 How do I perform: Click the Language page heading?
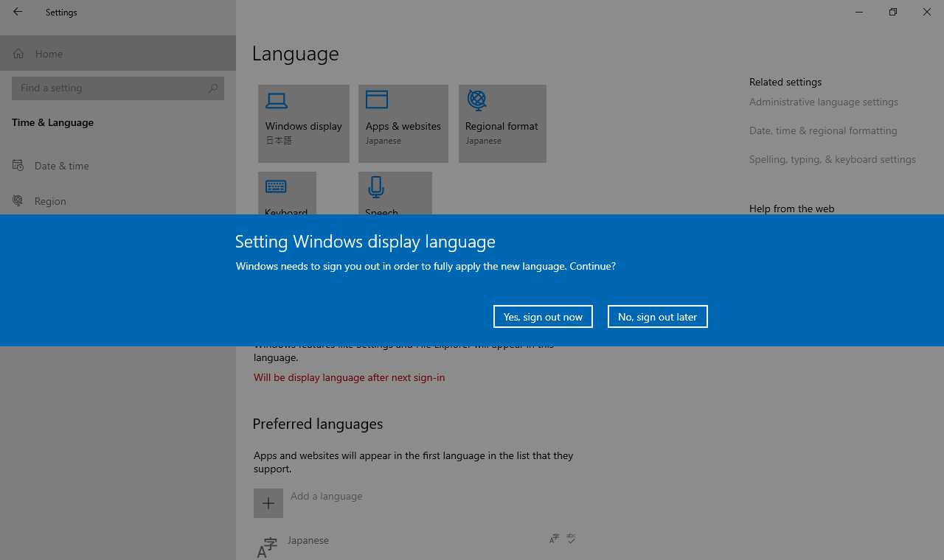click(x=296, y=54)
